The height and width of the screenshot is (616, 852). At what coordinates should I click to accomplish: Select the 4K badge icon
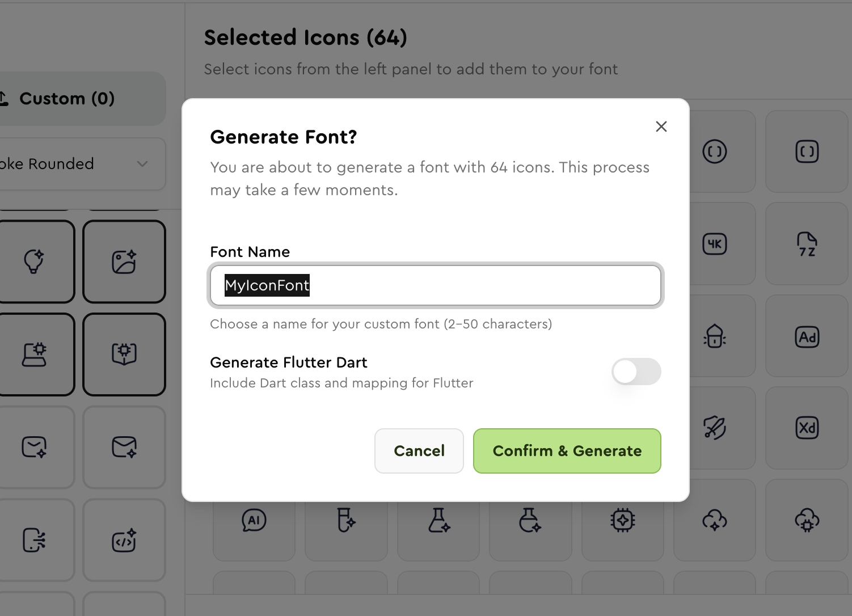pos(714,244)
